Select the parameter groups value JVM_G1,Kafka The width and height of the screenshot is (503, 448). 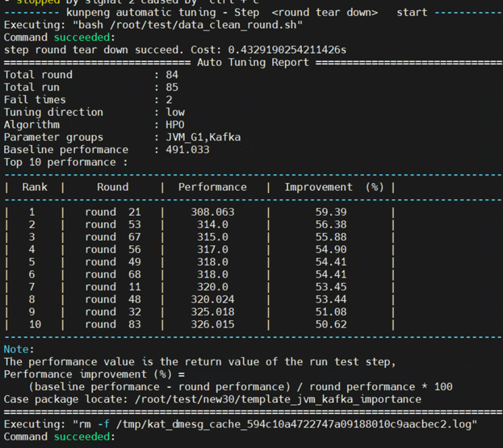coord(203,137)
